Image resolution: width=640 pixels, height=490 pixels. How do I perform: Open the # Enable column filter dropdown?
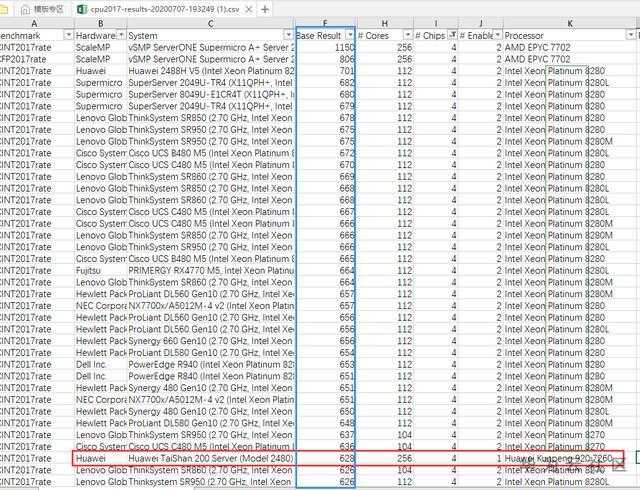coord(498,36)
